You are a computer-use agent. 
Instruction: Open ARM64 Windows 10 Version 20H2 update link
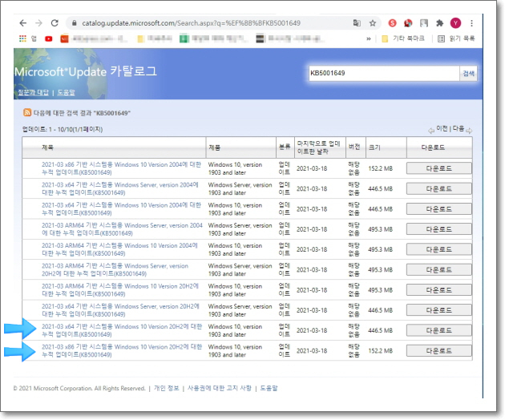click(x=120, y=290)
